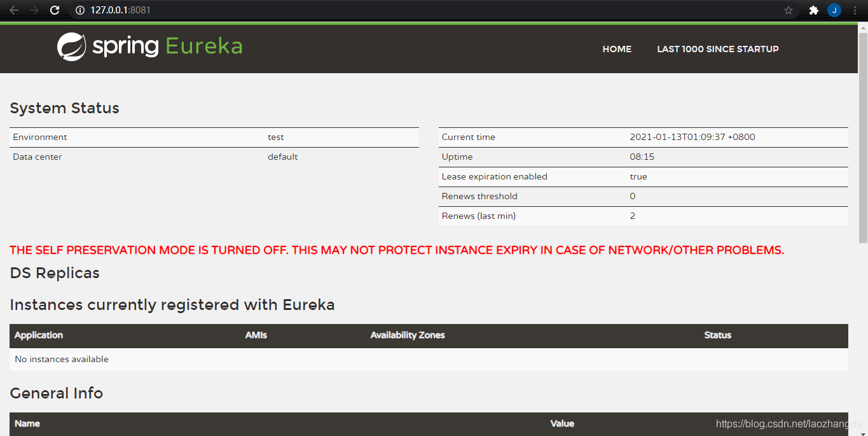
Task: Click the browser back arrow
Action: coord(14,10)
